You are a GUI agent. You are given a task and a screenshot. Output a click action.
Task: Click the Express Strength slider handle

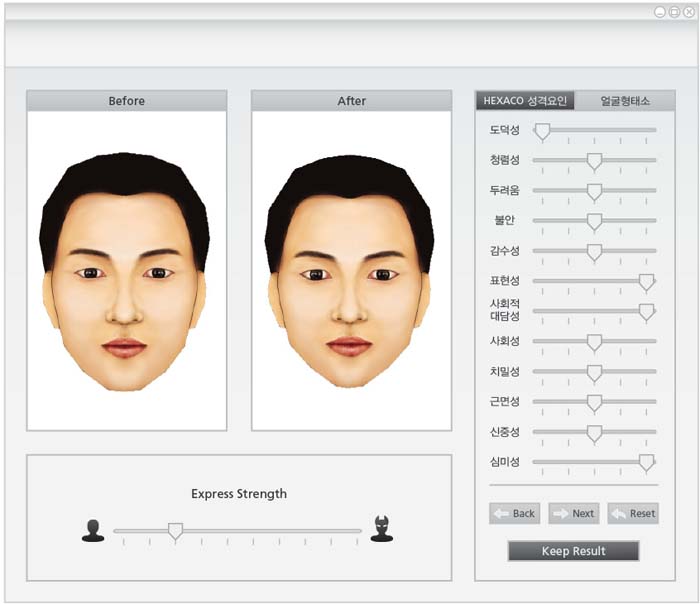coord(175,532)
